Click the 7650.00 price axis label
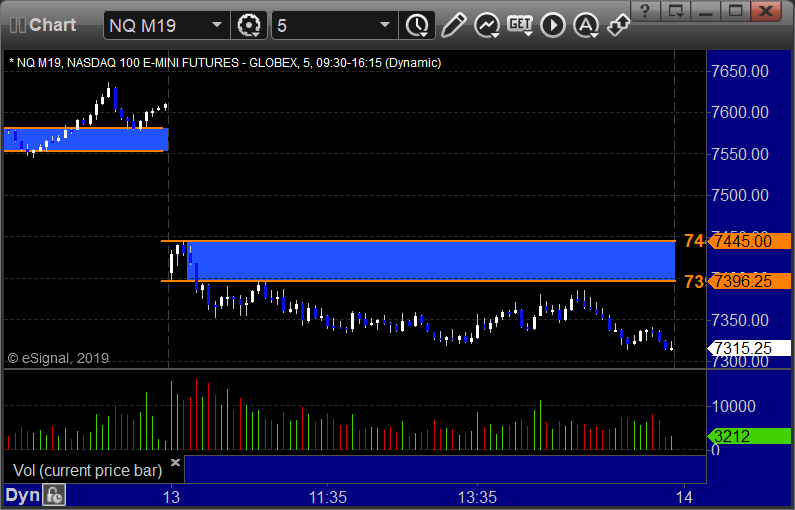The height and width of the screenshot is (510, 795). [x=740, y=71]
